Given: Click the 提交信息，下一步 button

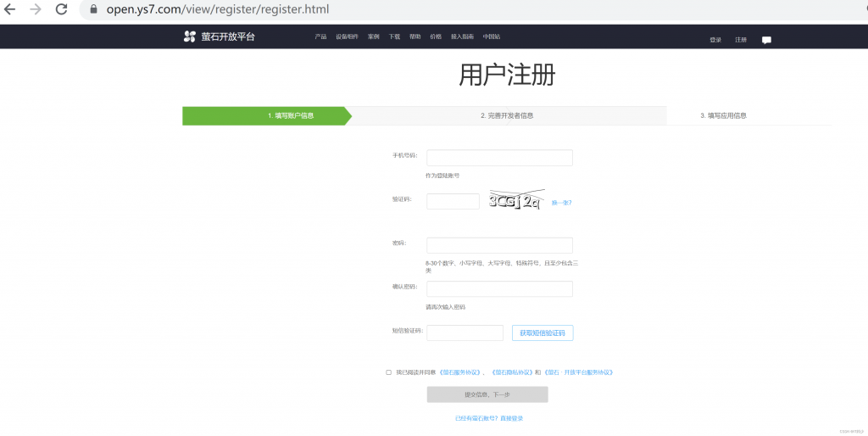Looking at the screenshot, I should click(487, 394).
